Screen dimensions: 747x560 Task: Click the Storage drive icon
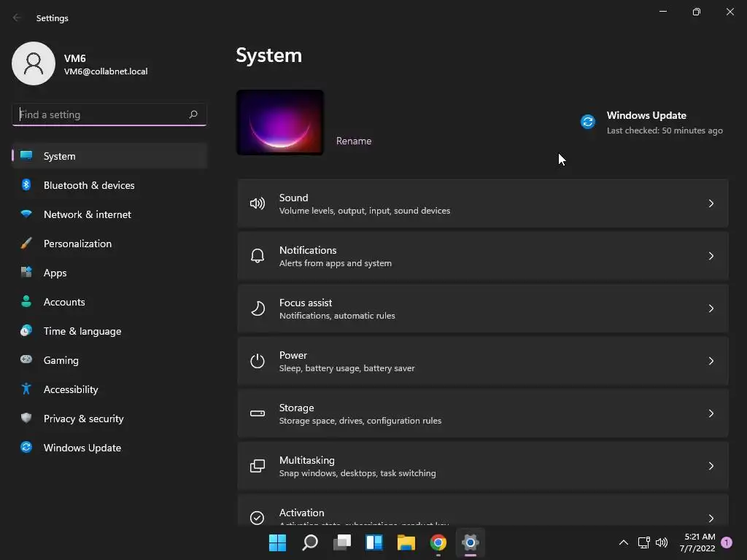258,413
